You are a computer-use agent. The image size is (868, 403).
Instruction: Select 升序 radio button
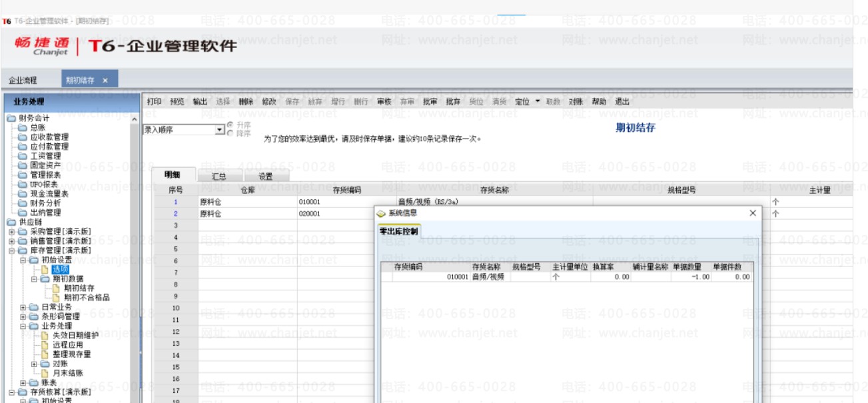coord(230,125)
